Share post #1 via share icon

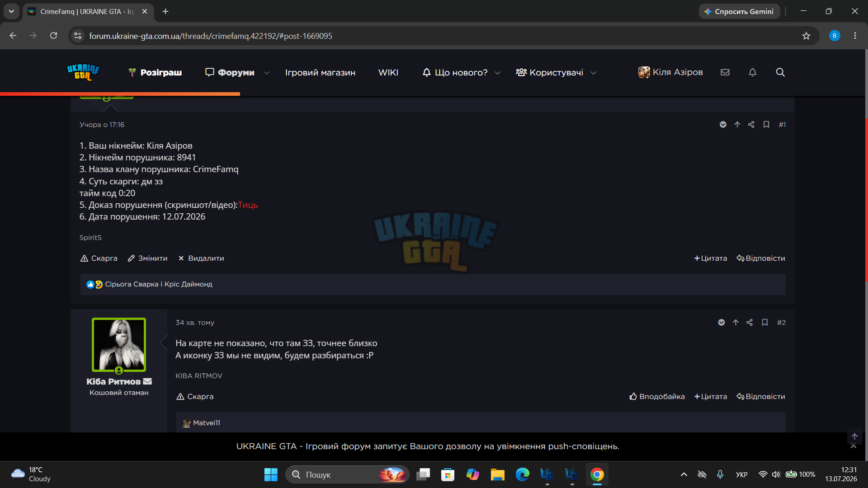click(x=751, y=125)
